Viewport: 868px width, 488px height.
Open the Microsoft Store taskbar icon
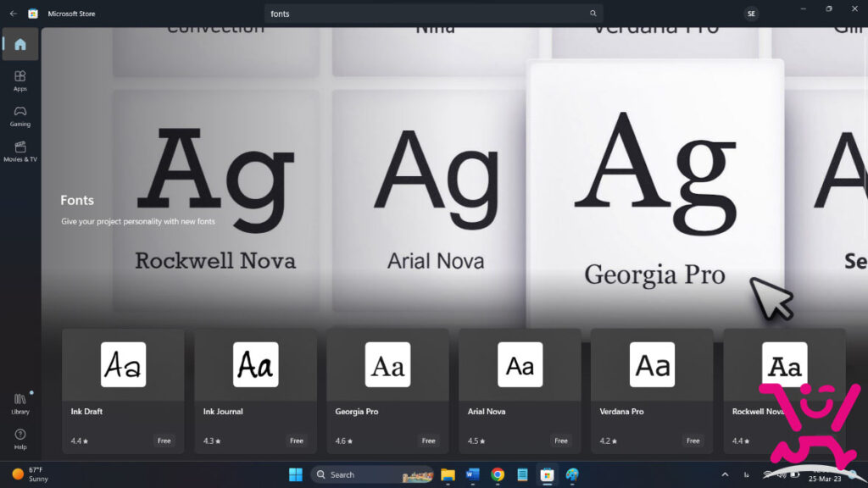pos(547,474)
